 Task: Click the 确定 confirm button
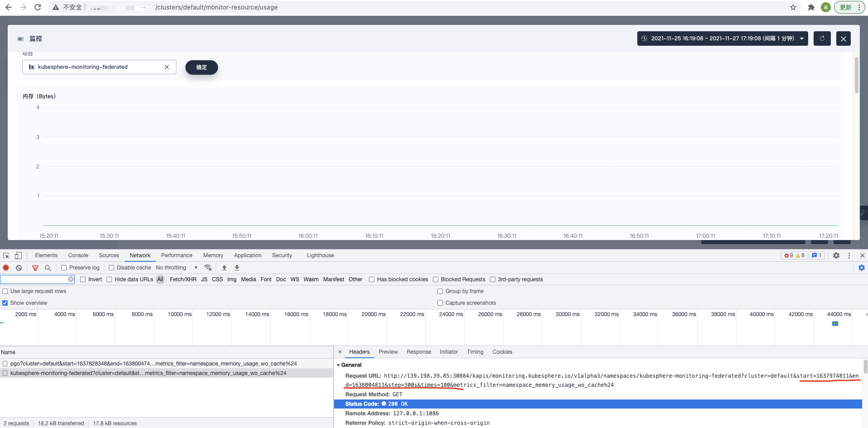[201, 67]
